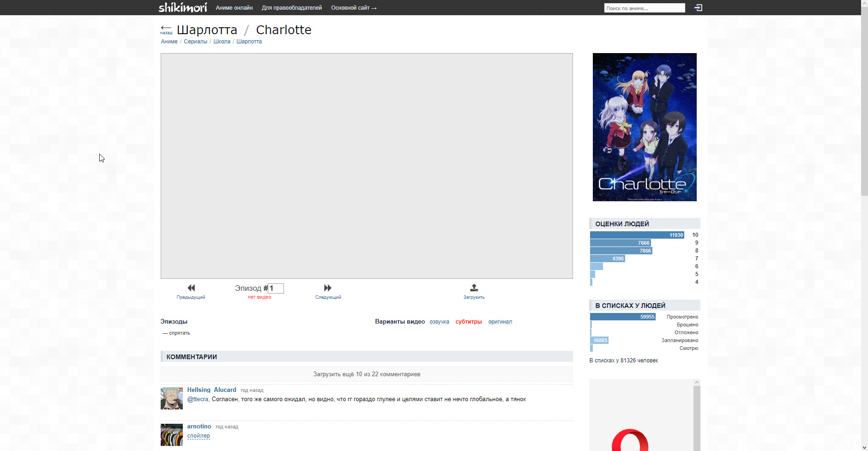Click the back arrow labeled назад
The image size is (868, 451).
166,30
